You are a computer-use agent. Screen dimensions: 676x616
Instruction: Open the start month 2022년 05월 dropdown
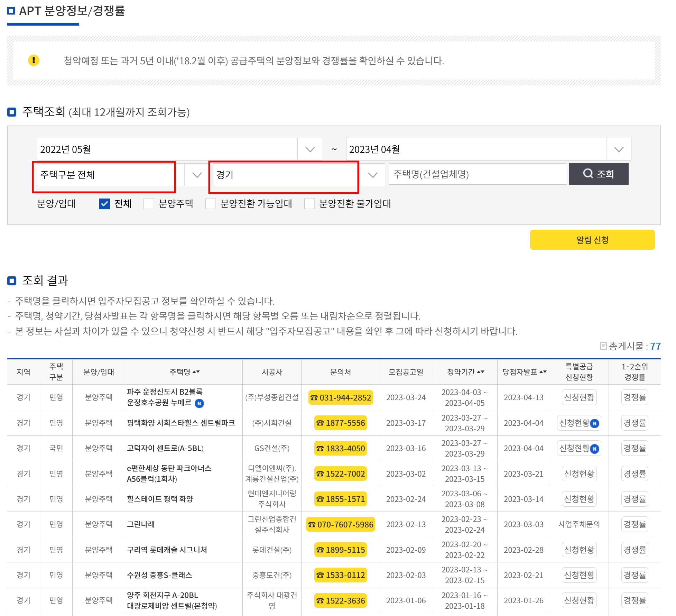(179, 149)
